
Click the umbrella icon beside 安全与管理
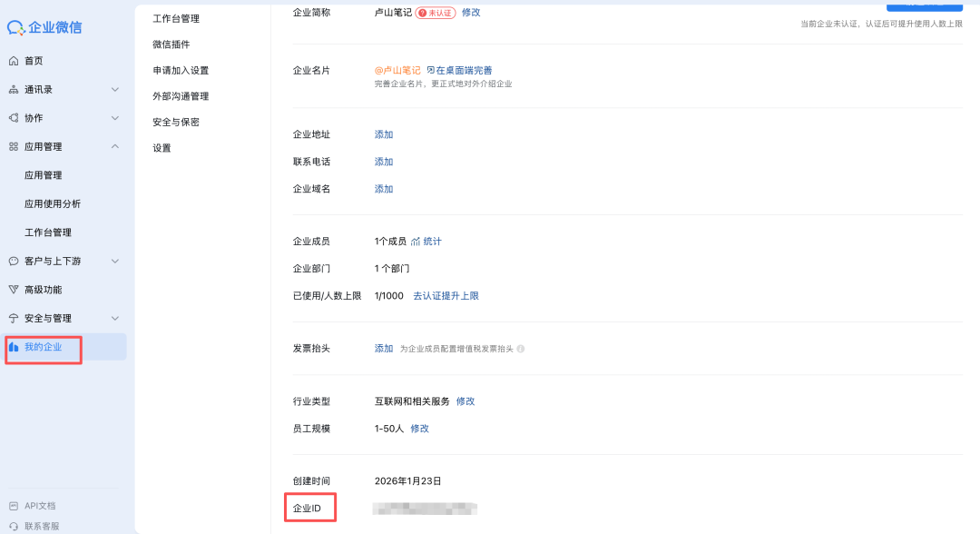click(x=14, y=318)
